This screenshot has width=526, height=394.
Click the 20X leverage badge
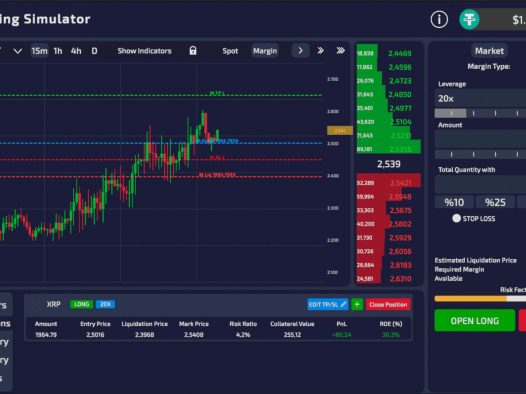click(x=105, y=304)
